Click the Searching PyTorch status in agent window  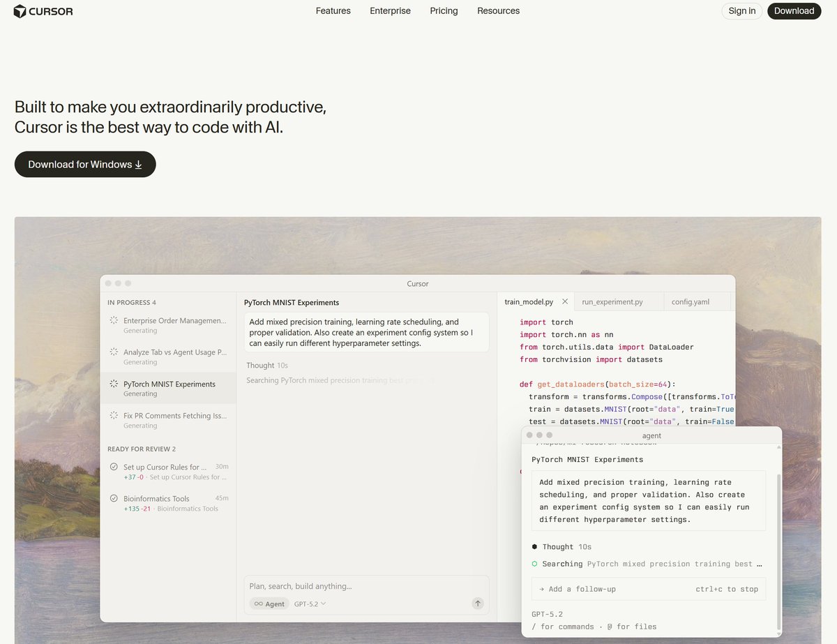click(x=647, y=564)
